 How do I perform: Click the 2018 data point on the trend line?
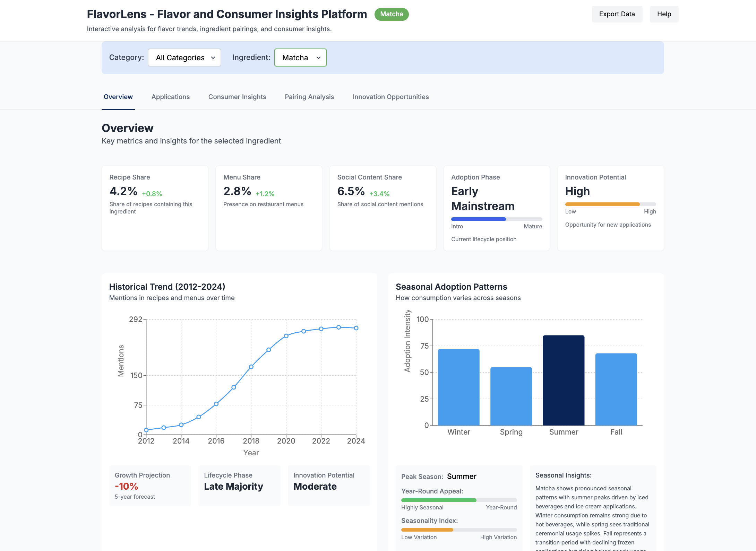(x=251, y=367)
